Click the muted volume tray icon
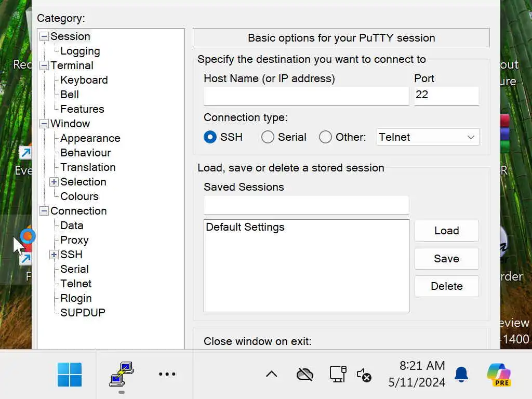The image size is (532, 399). click(x=364, y=375)
